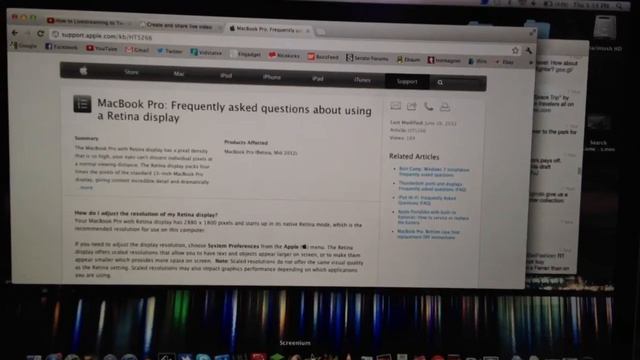Click the share article icon

tap(411, 106)
